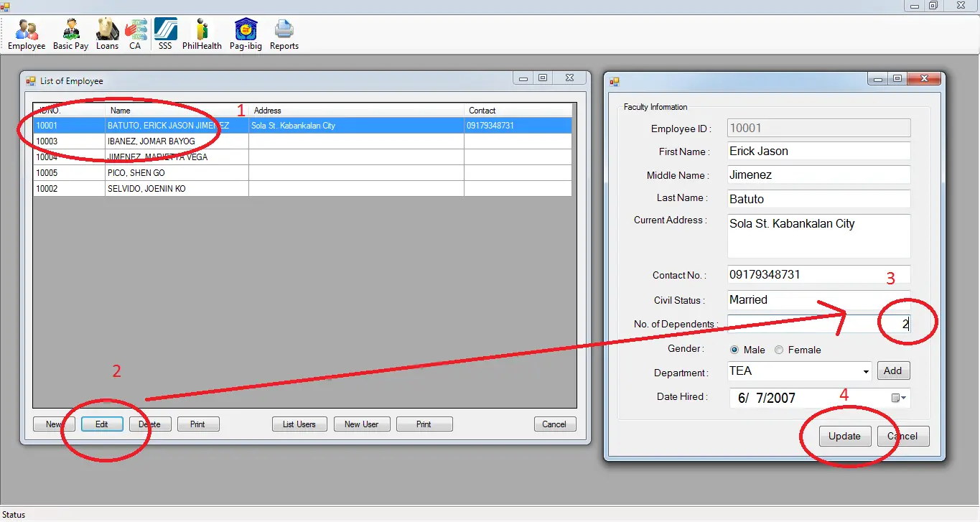Select the Male gender radio button
Image resolution: width=980 pixels, height=522 pixels.
click(734, 350)
